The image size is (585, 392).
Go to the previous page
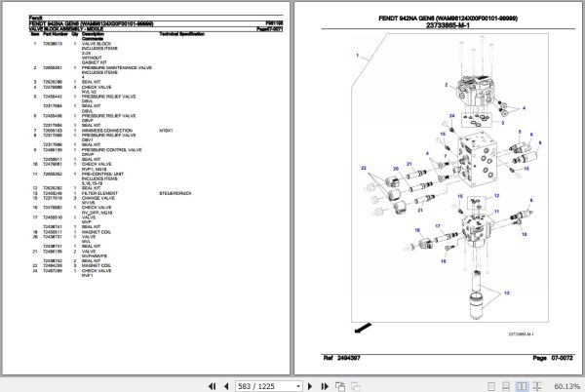click(x=226, y=386)
